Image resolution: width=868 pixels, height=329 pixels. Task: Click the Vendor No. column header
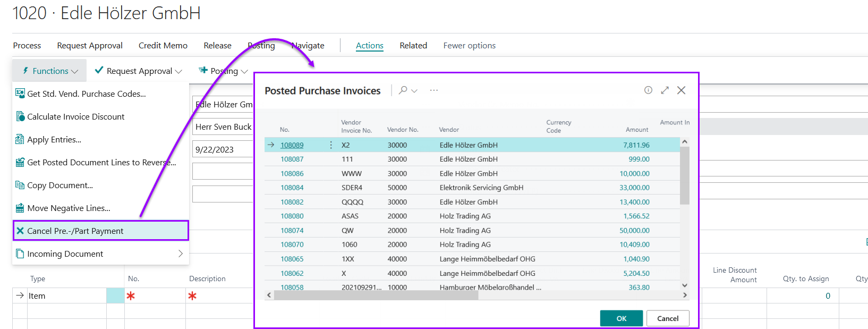point(403,130)
